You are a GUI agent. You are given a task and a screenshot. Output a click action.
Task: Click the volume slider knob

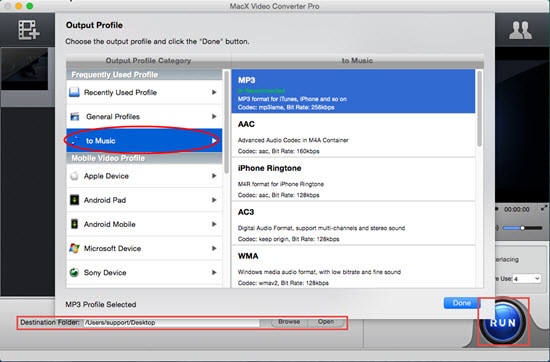pos(522,228)
